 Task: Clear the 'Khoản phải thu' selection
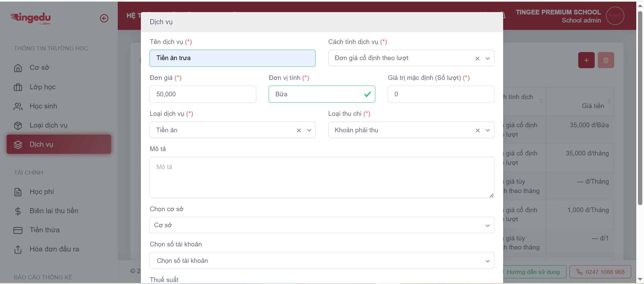[478, 130]
